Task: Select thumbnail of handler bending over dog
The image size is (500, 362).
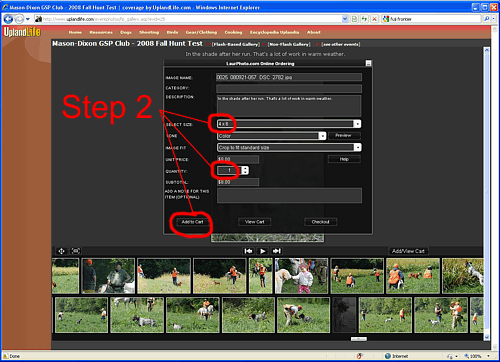Action: (x=304, y=315)
